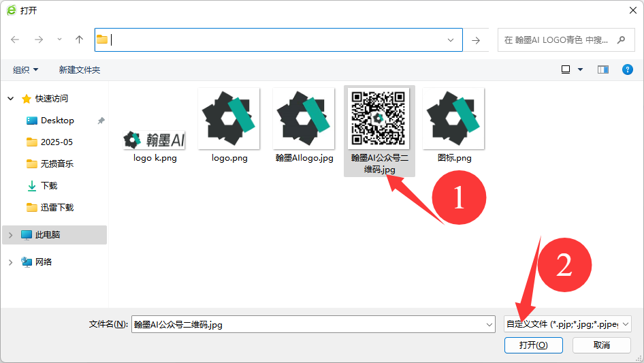Click the blue Help question mark icon
Image resolution: width=644 pixels, height=363 pixels.
(628, 69)
